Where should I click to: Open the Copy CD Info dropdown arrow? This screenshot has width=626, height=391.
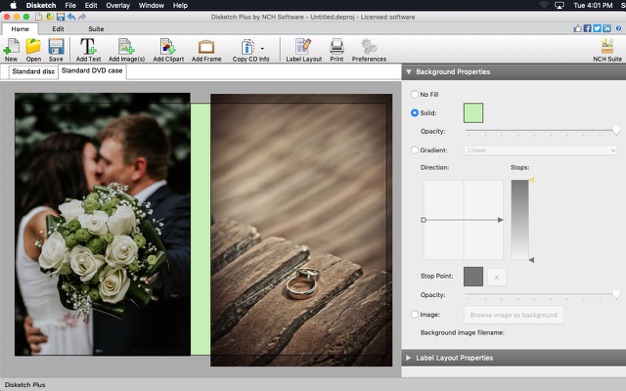262,48
